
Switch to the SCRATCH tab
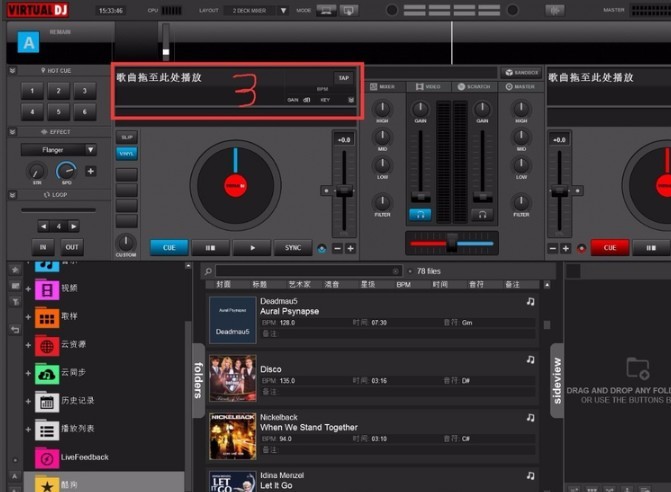coord(473,86)
